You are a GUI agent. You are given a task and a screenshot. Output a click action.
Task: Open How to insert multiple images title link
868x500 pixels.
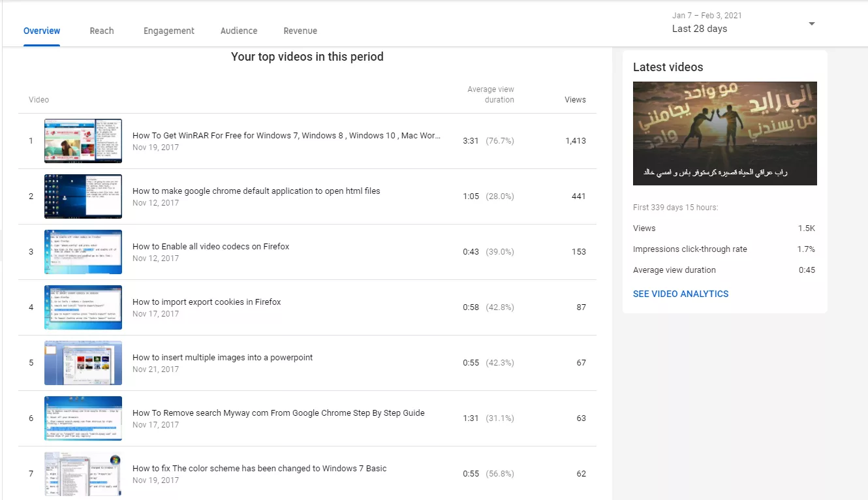(223, 358)
